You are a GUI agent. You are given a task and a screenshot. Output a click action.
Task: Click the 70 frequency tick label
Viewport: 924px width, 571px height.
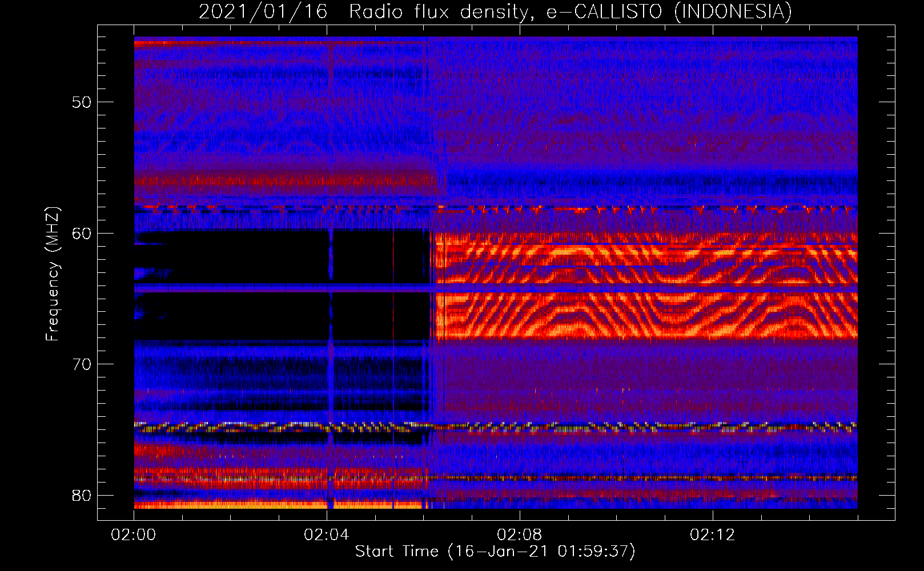(x=82, y=364)
